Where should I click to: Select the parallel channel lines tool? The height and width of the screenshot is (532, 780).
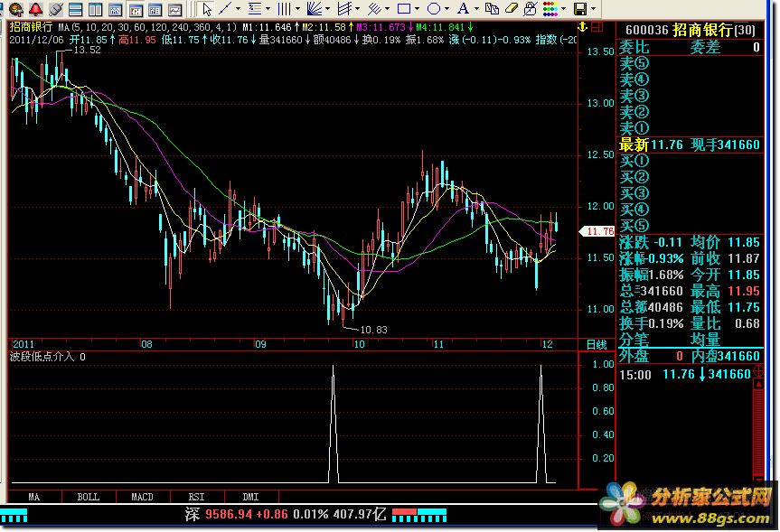point(374,8)
